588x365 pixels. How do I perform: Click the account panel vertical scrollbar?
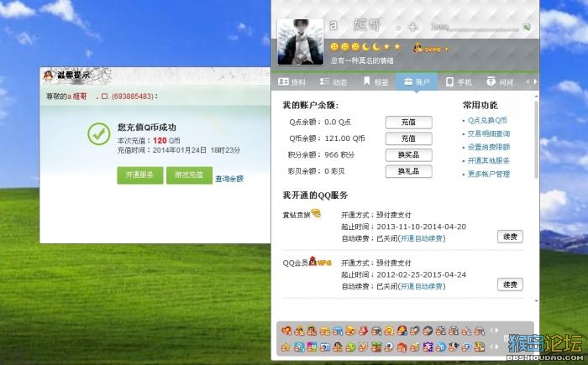pos(536,138)
